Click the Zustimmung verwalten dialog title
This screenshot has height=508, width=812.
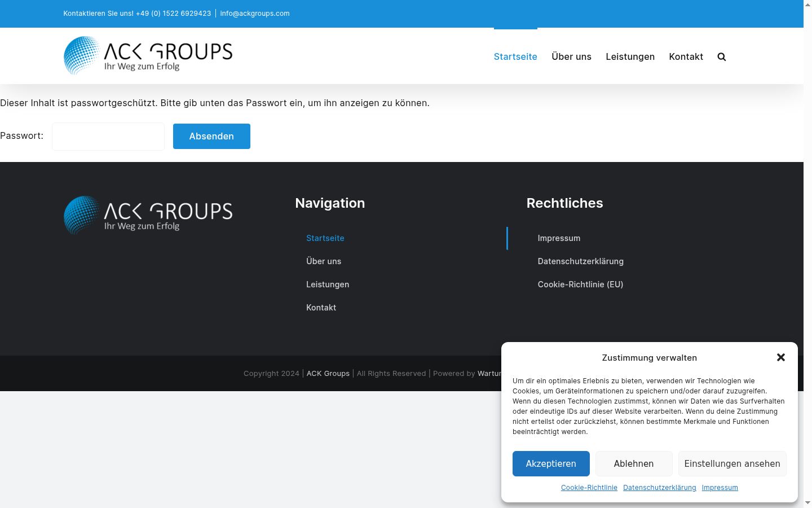click(x=649, y=358)
